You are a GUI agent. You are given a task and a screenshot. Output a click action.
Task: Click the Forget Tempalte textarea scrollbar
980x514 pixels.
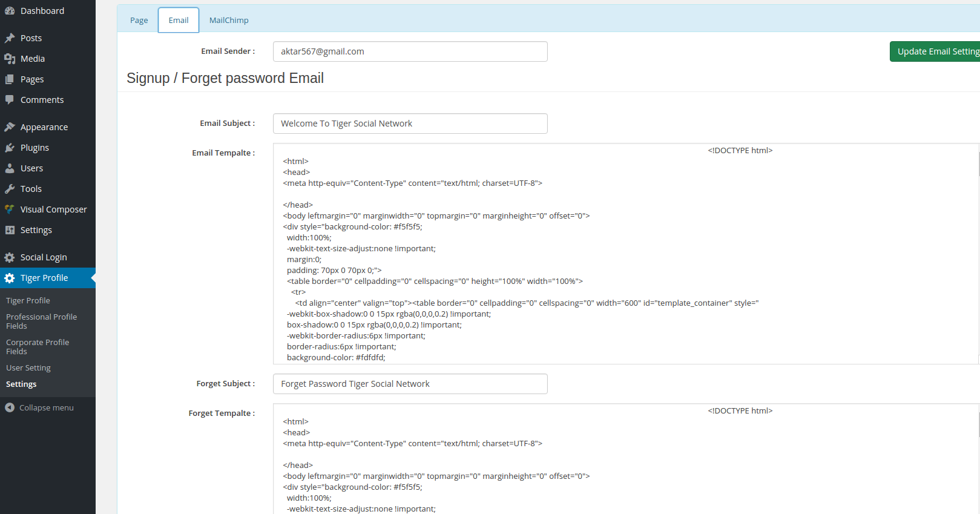point(979,424)
